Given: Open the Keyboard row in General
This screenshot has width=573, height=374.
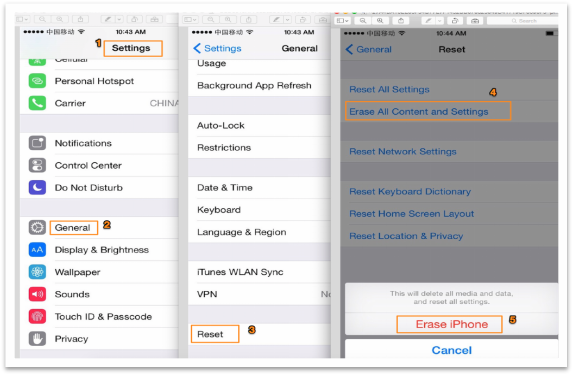Looking at the screenshot, I should click(259, 210).
